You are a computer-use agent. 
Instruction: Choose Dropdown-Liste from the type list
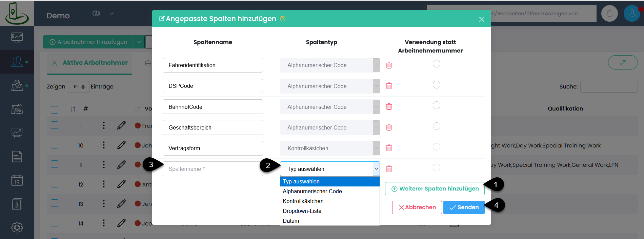302,211
